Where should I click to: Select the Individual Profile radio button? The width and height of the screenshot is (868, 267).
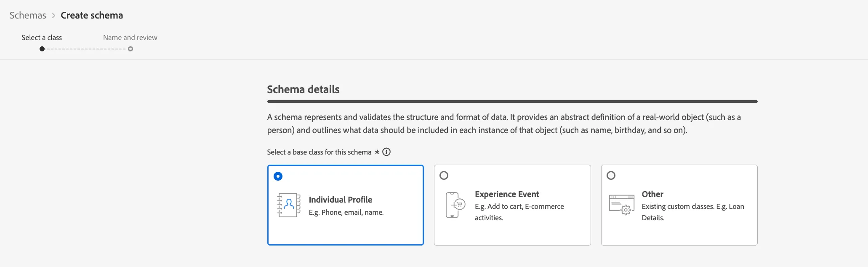click(x=278, y=176)
